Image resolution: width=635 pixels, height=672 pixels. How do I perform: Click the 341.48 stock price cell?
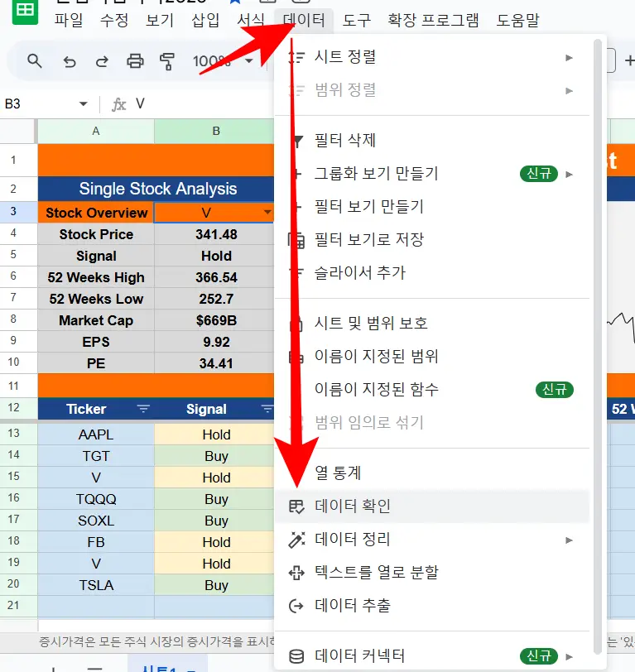click(214, 234)
